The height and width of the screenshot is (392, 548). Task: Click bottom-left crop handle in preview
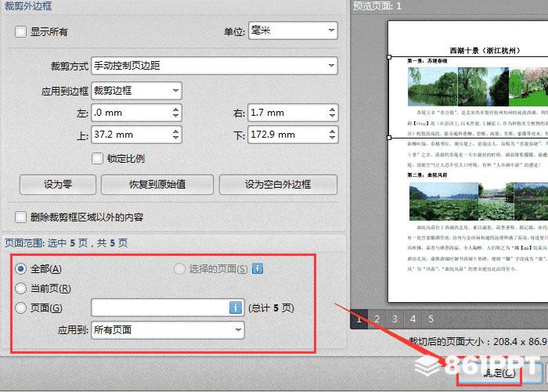point(389,138)
